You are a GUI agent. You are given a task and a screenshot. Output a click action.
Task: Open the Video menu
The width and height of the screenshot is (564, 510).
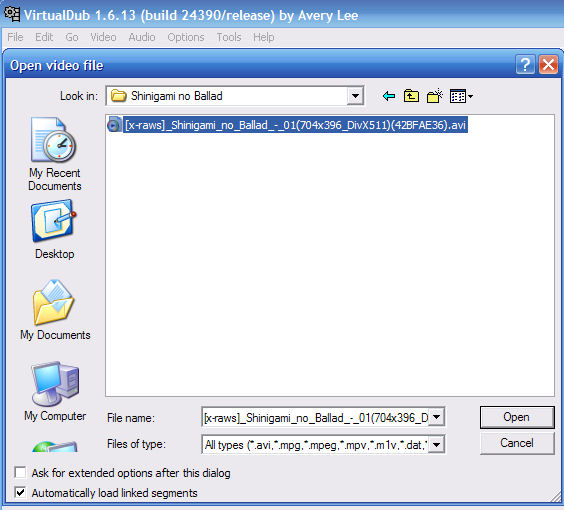[x=103, y=37]
